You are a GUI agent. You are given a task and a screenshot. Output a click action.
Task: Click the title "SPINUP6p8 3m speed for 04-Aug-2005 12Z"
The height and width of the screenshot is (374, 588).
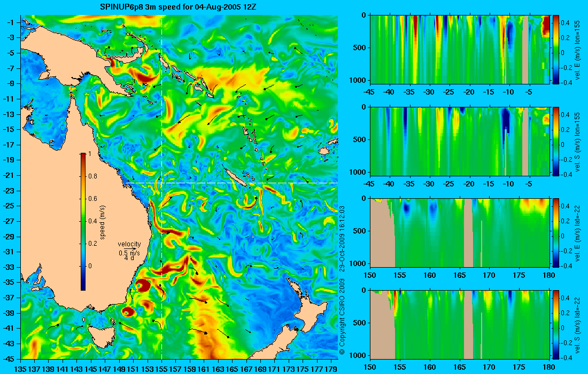point(178,7)
